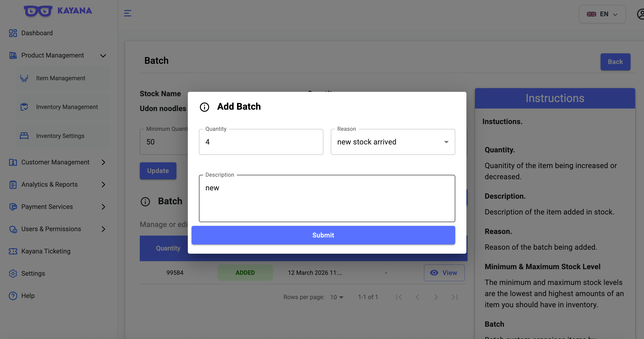
Task: Click the Customer Management contact icon
Action: pyautogui.click(x=13, y=162)
